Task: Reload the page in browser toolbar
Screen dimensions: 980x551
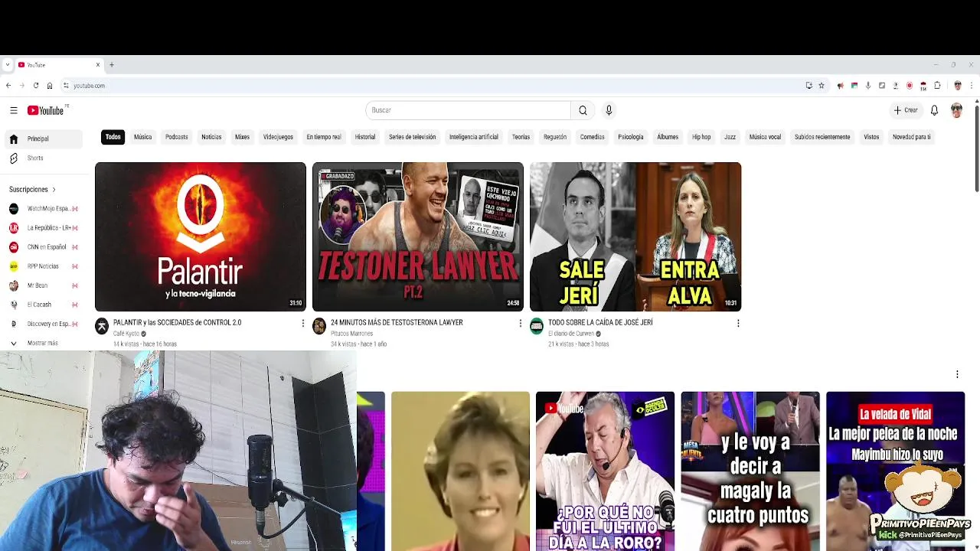Action: [x=35, y=86]
